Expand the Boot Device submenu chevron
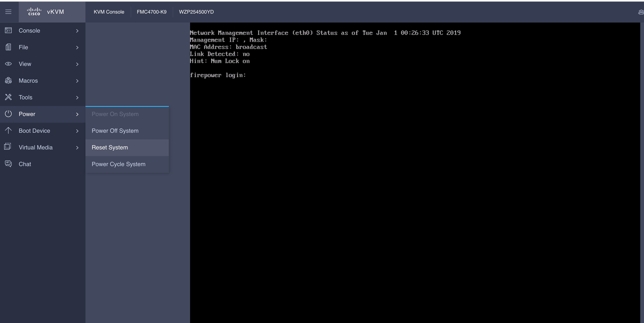644x323 pixels. click(x=77, y=131)
